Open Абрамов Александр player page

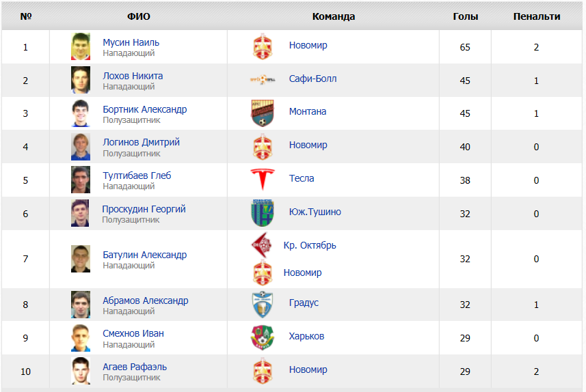click(x=146, y=300)
